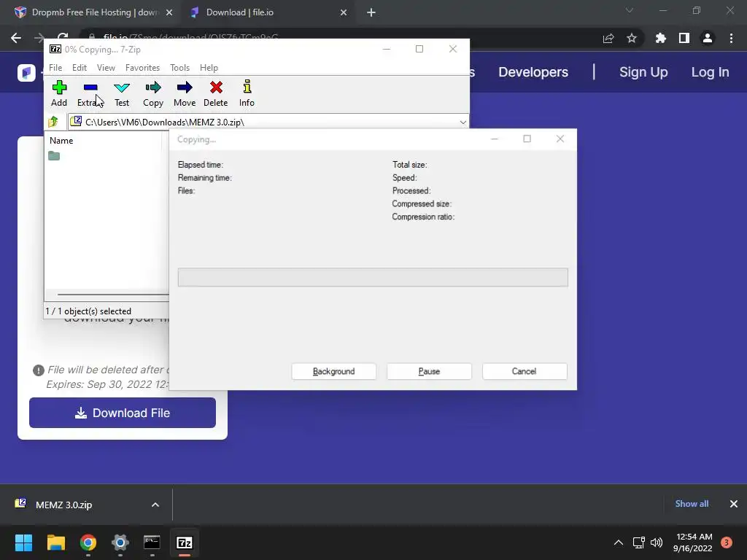Open the clock showing 12:54 AM
This screenshot has width=747, height=560.
693,542
